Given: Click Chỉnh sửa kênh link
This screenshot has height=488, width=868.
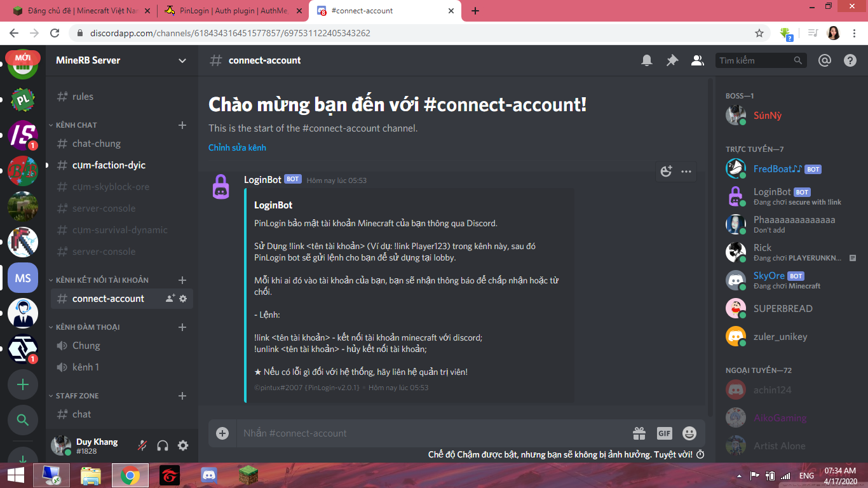Looking at the screenshot, I should click(237, 147).
